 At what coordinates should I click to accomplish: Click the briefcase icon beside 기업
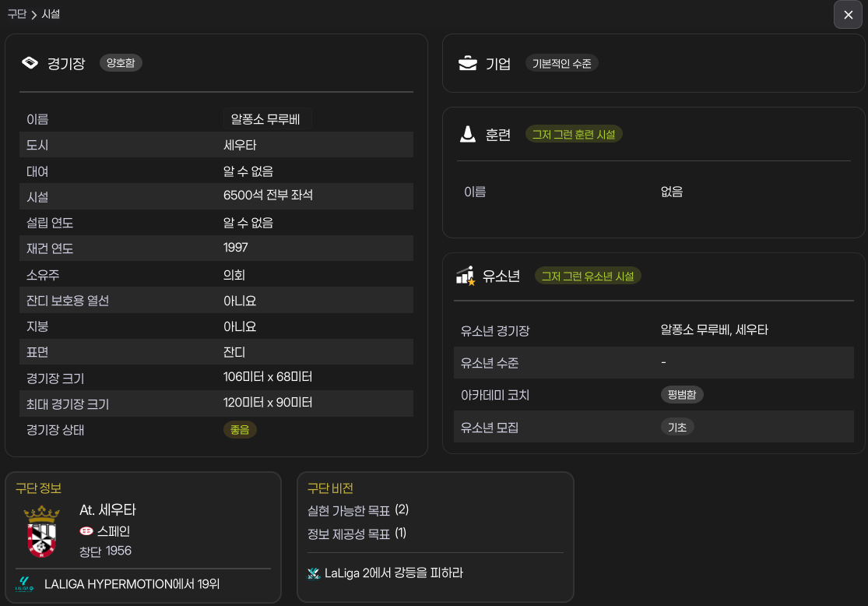468,63
